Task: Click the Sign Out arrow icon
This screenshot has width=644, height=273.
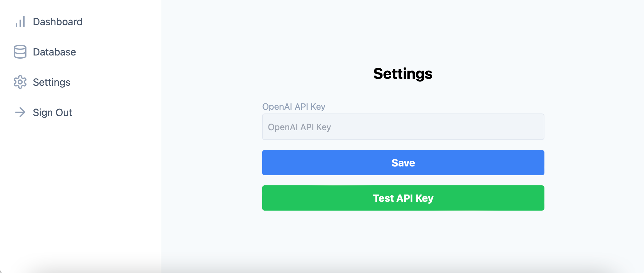Action: (20, 113)
